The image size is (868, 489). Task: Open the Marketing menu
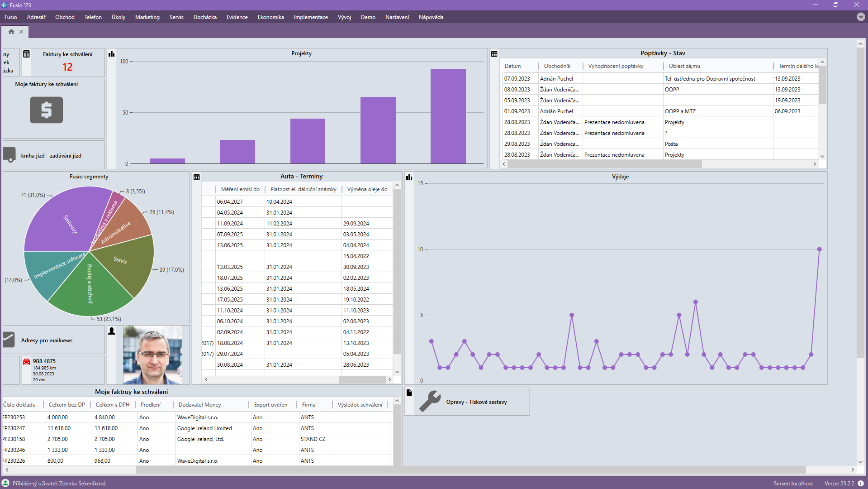pos(147,17)
